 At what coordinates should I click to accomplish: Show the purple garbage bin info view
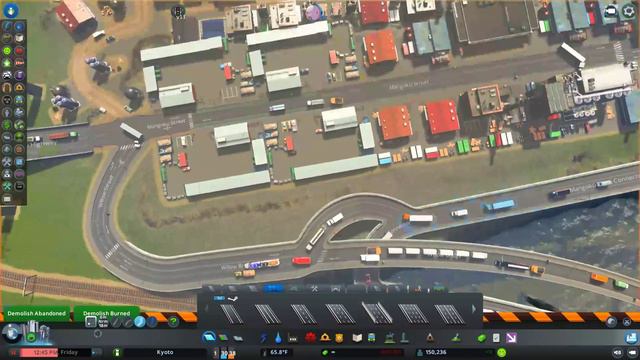pos(19,76)
